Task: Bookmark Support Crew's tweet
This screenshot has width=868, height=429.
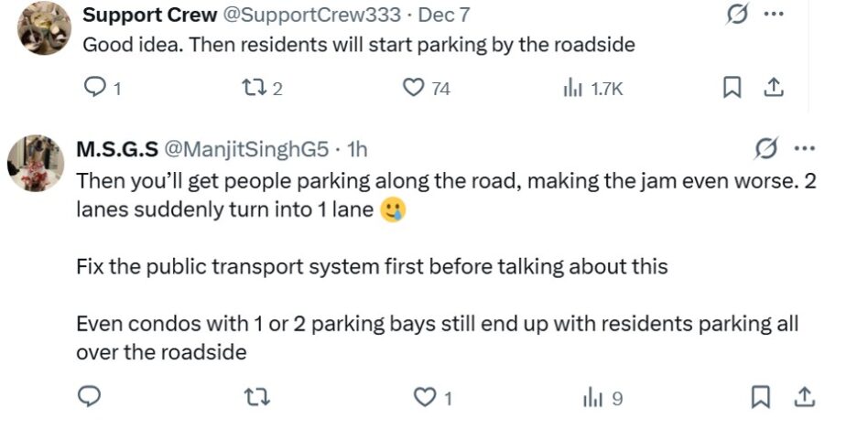Action: pos(732,88)
